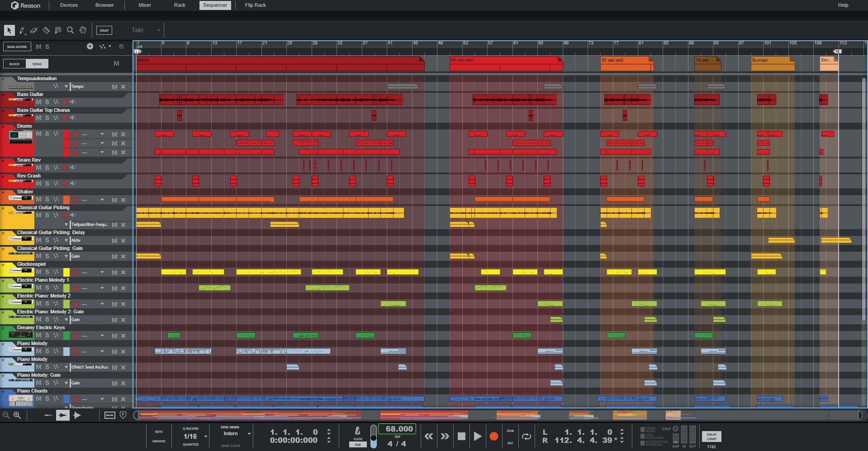Stop playback with the stop button
Image resolution: width=868 pixels, height=451 pixels.
click(461, 436)
